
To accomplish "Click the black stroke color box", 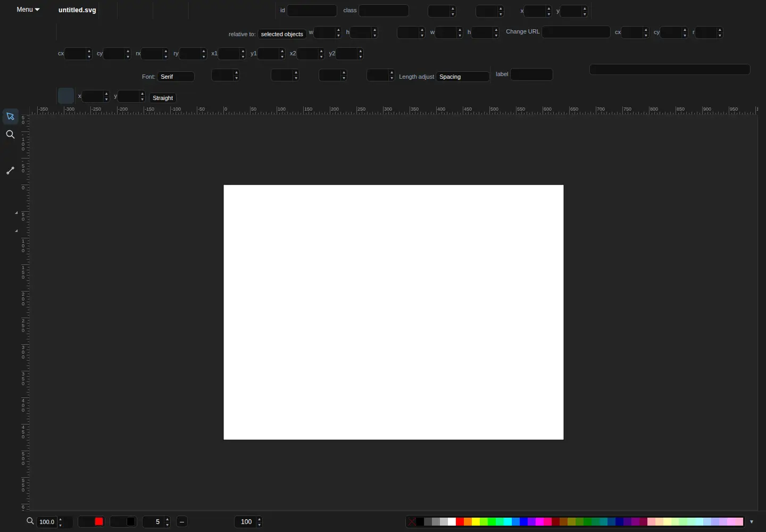I will (131, 521).
